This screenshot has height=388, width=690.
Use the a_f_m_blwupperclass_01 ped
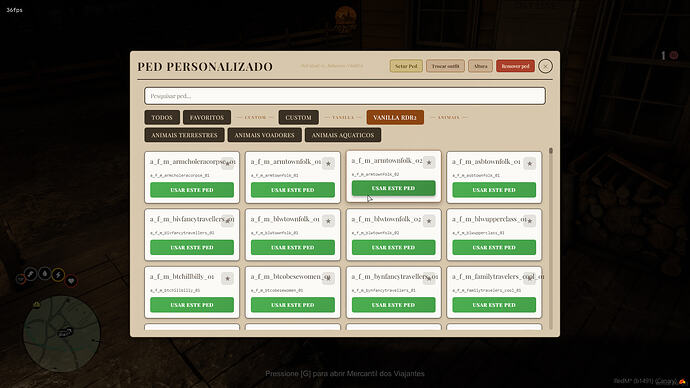[494, 247]
